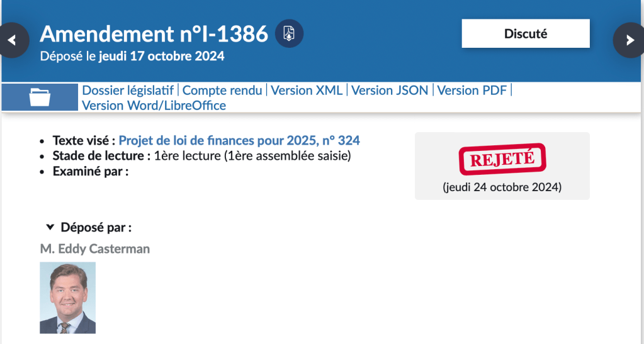Click the Stade de lecture line
644x344 pixels.
(201, 156)
